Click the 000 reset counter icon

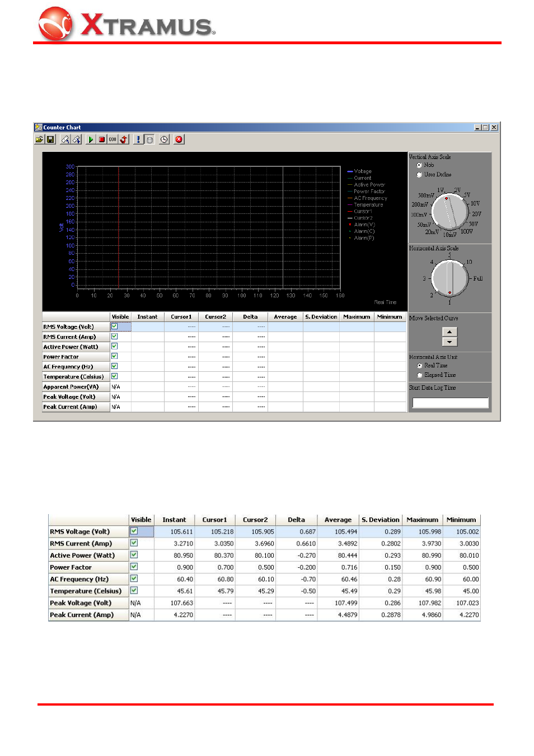point(113,139)
